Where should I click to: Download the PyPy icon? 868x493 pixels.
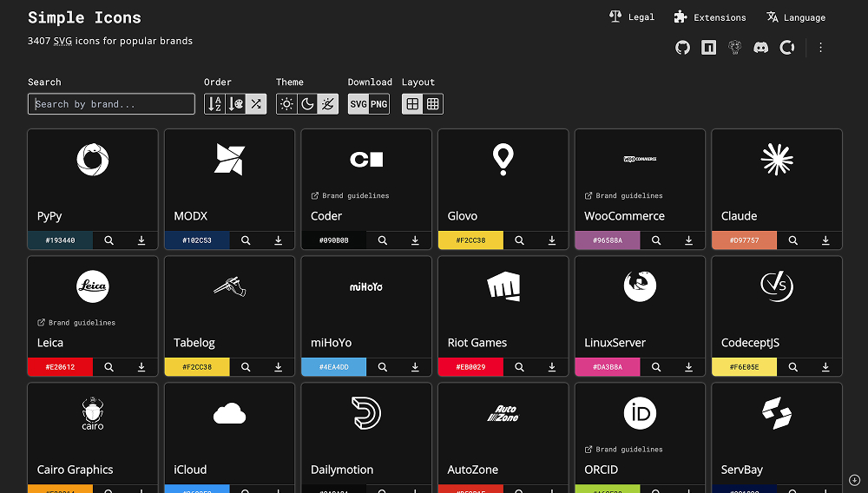141,240
